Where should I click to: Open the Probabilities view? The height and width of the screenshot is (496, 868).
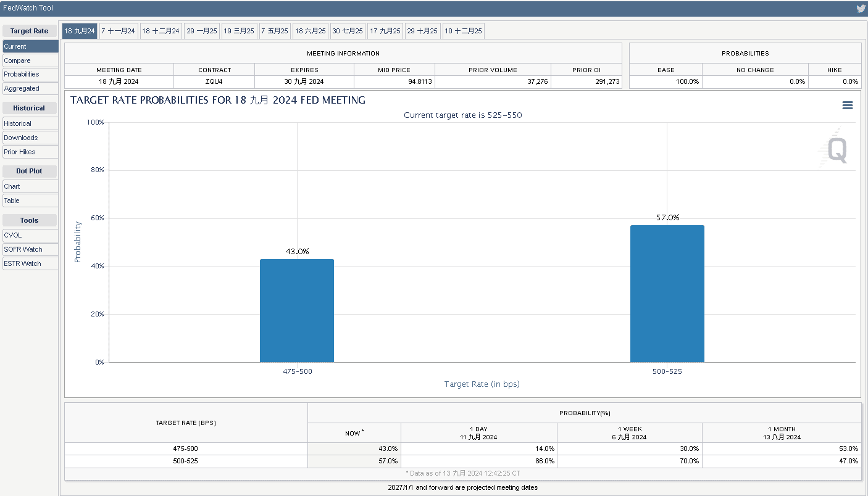[30, 74]
